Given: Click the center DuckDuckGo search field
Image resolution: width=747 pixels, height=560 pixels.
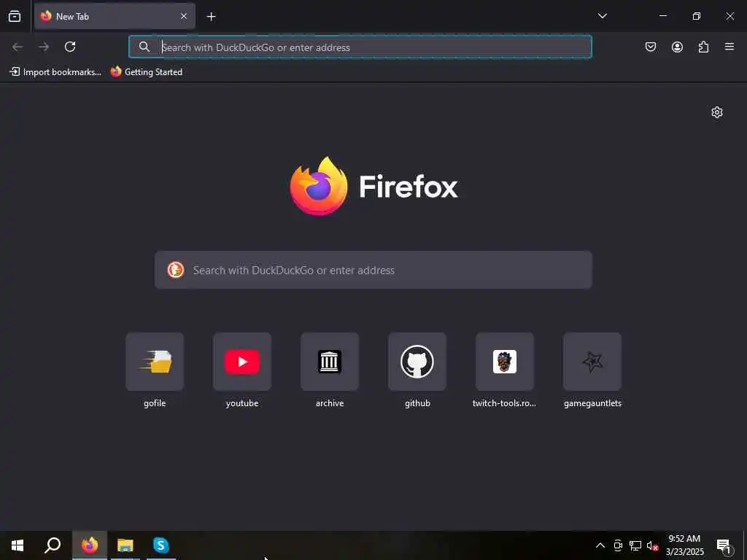Looking at the screenshot, I should (x=373, y=270).
